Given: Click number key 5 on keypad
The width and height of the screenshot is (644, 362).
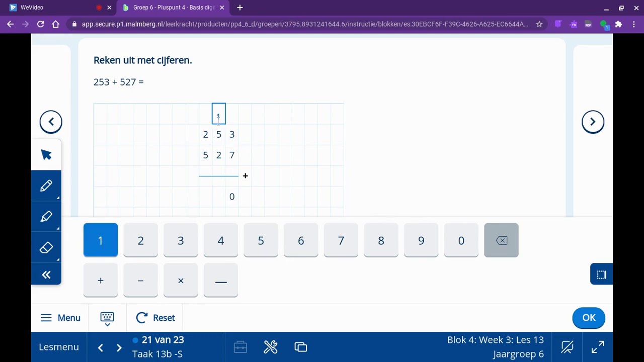Looking at the screenshot, I should [261, 240].
